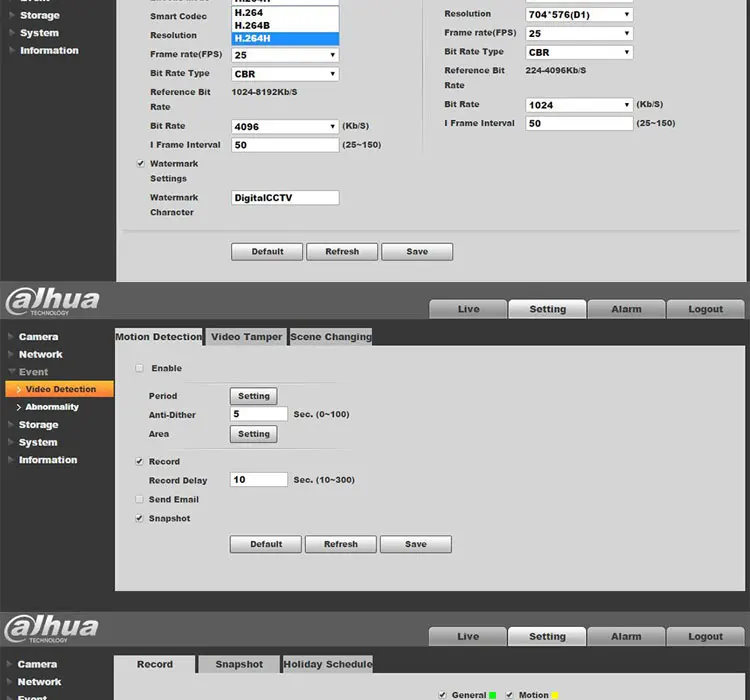Click Refresh button on the Motion Detection page
The height and width of the screenshot is (700, 750).
pyautogui.click(x=341, y=544)
